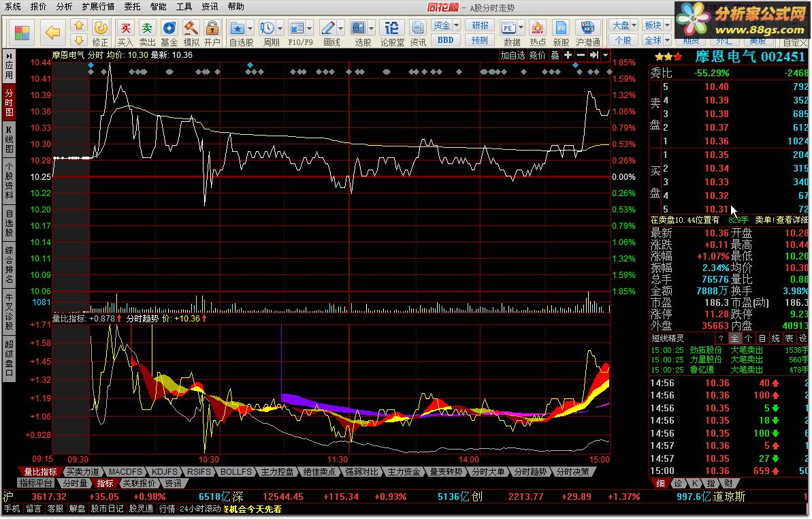The width and height of the screenshot is (812, 519).
Task: Go back with the yellow left arrow
Action: tap(53, 33)
